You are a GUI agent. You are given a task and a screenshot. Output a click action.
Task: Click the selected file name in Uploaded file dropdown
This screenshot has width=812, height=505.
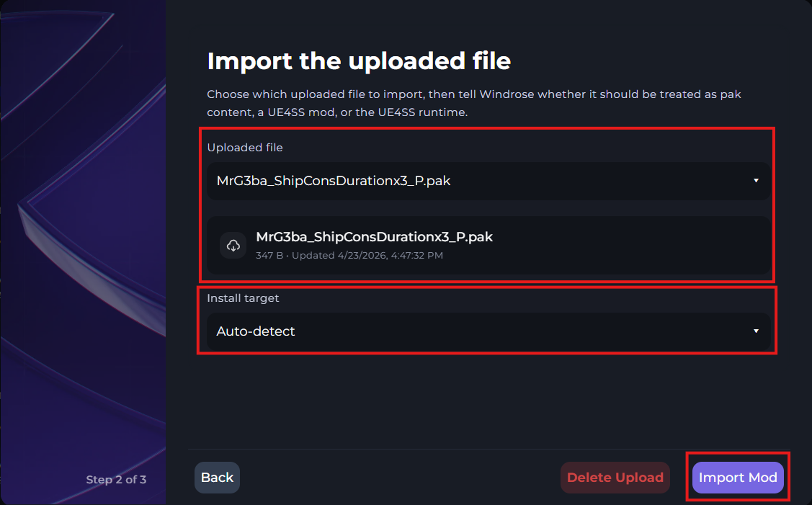(x=334, y=182)
